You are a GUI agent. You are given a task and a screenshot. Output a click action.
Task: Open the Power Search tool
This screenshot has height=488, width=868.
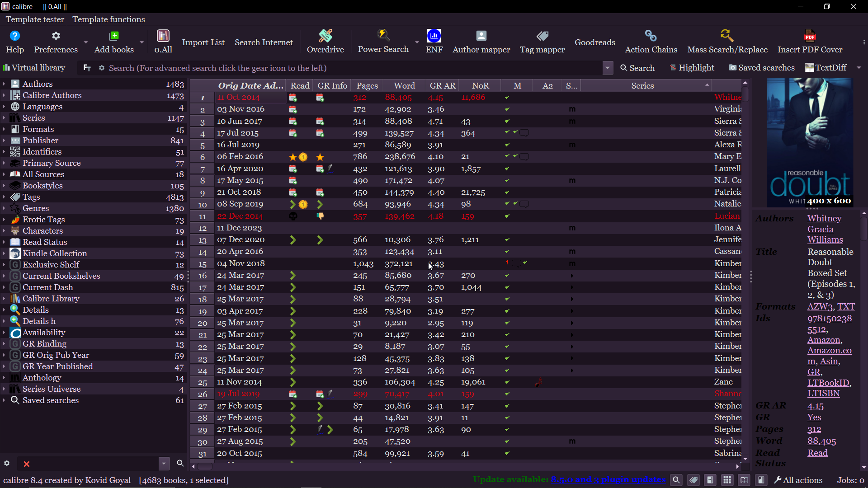coord(383,41)
